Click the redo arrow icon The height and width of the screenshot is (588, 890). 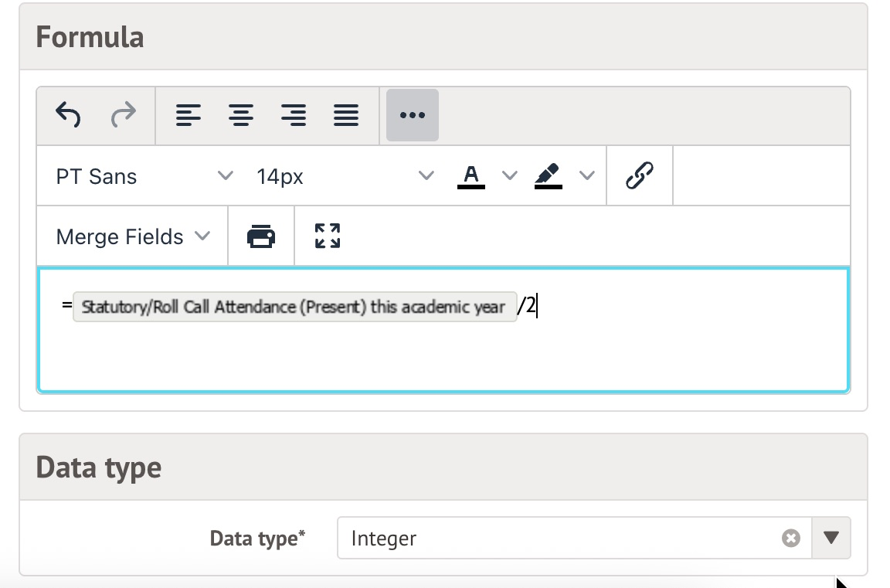124,116
